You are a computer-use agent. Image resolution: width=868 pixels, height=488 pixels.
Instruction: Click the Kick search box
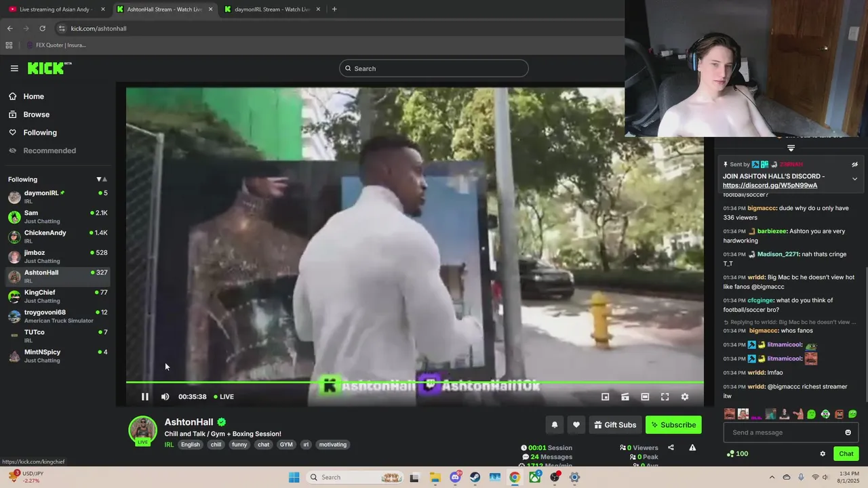434,68
